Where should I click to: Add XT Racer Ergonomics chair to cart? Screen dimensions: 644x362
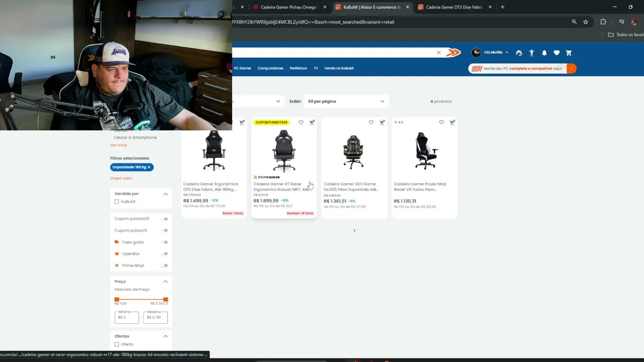(x=312, y=122)
